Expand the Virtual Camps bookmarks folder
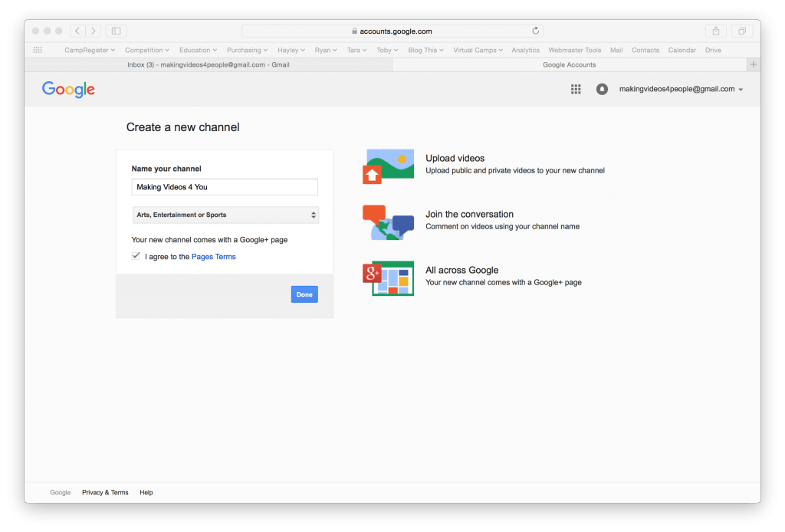Image resolution: width=785 pixels, height=532 pixels. [478, 50]
